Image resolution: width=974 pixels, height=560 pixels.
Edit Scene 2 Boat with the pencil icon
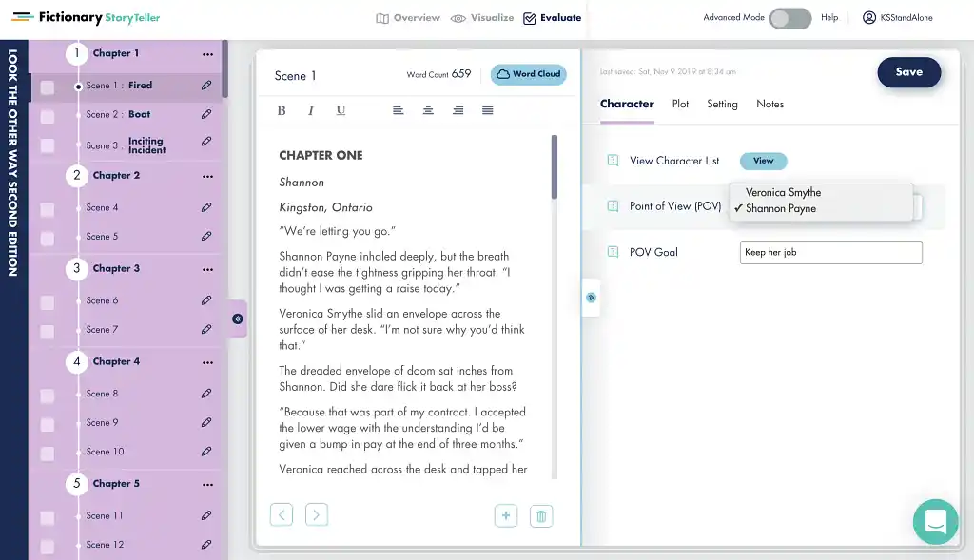coord(206,114)
